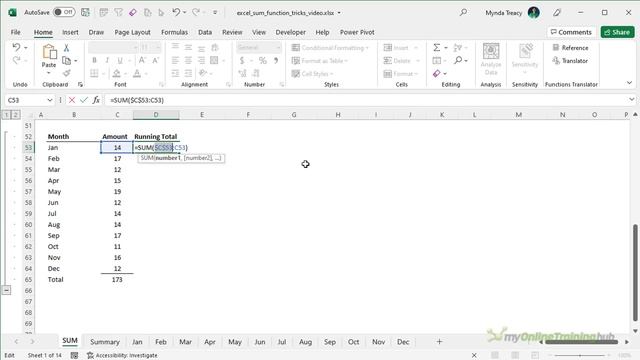The width and height of the screenshot is (640, 360).
Task: Click outline level 2 button
Action: click(15, 115)
